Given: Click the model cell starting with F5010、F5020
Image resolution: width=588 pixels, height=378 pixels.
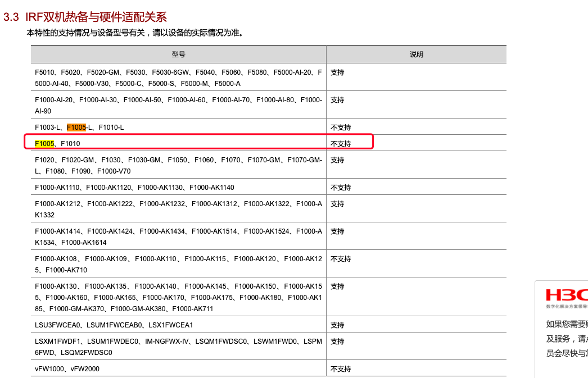Looking at the screenshot, I should [179, 78].
